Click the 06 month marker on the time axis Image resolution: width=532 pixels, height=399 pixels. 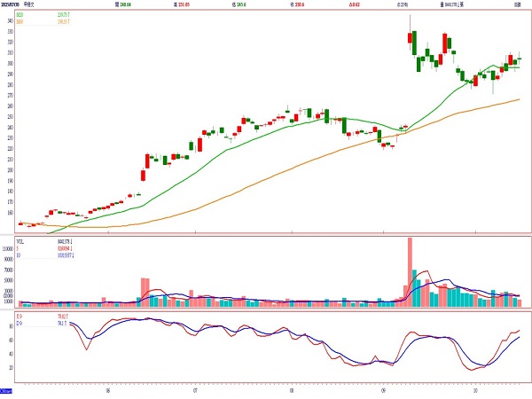pyautogui.click(x=107, y=387)
